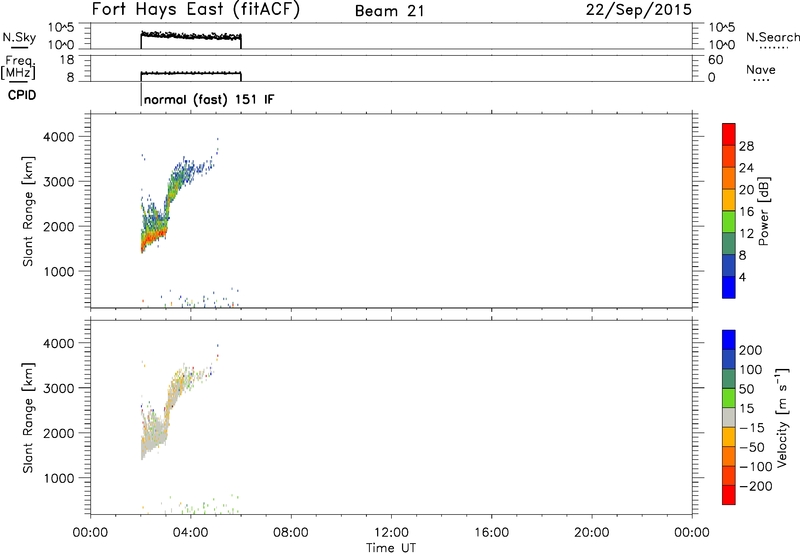Click the '16:00' time tick label
The image size is (800, 554).
coord(491,533)
